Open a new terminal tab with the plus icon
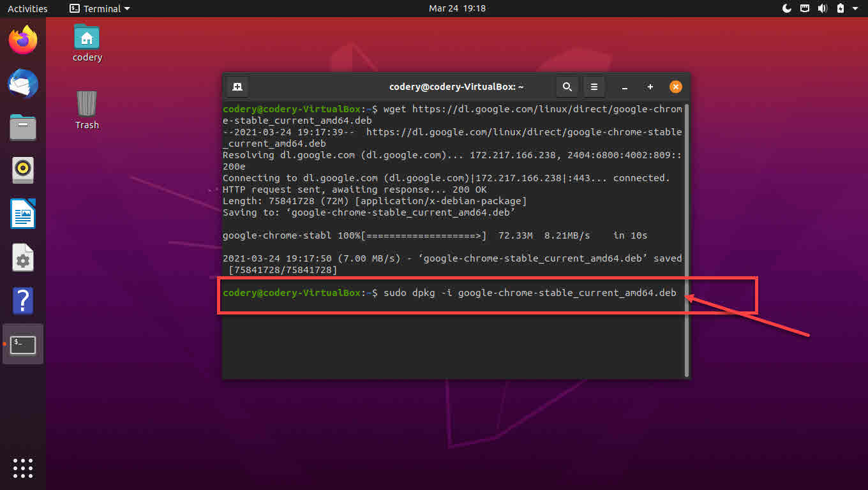The image size is (868, 490). (x=237, y=87)
